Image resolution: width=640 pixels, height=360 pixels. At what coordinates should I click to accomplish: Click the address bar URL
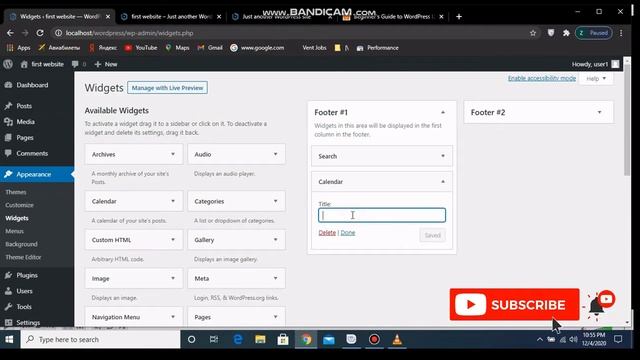129,33
